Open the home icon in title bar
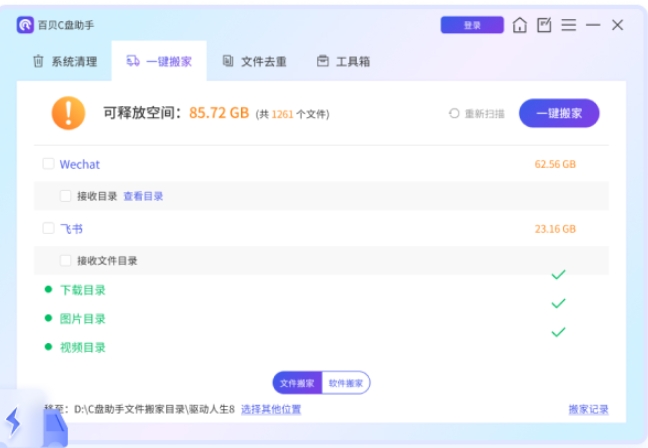The height and width of the screenshot is (448, 648). pyautogui.click(x=519, y=25)
